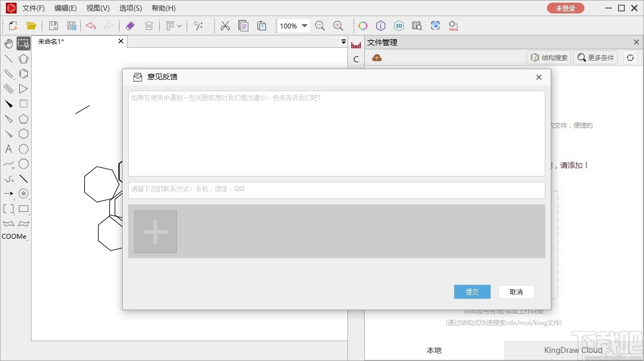Image resolution: width=644 pixels, height=361 pixels.
Task: Click the refresh icon in 文件管理 panel
Action: pos(630,57)
